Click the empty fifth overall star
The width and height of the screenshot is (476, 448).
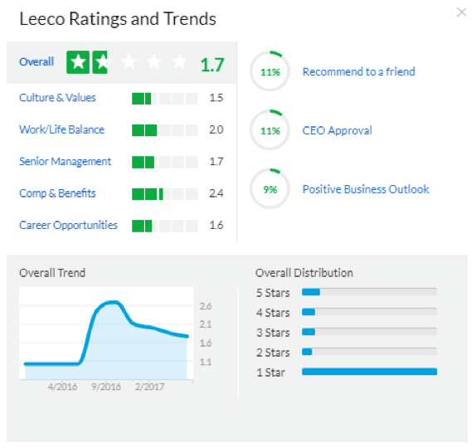click(x=179, y=62)
